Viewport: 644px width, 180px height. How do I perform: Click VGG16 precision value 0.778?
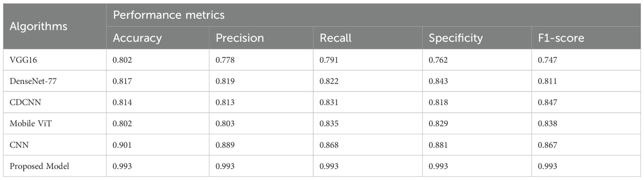point(224,60)
